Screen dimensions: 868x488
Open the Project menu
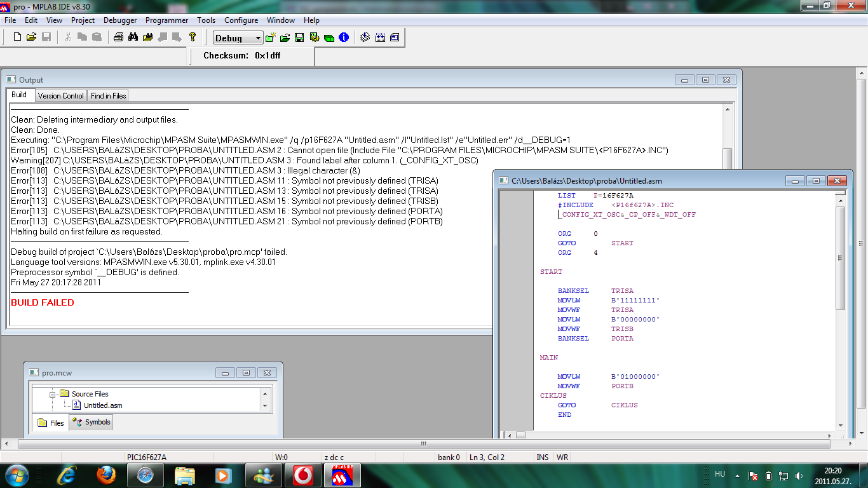pyautogui.click(x=83, y=20)
